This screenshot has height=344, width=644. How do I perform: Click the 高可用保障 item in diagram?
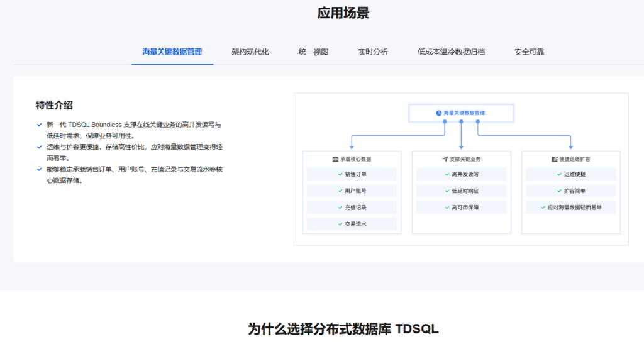pyautogui.click(x=461, y=208)
